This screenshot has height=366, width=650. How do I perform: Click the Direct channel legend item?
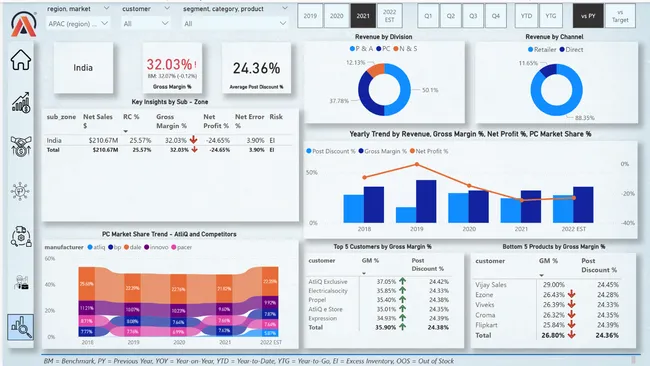coord(571,49)
